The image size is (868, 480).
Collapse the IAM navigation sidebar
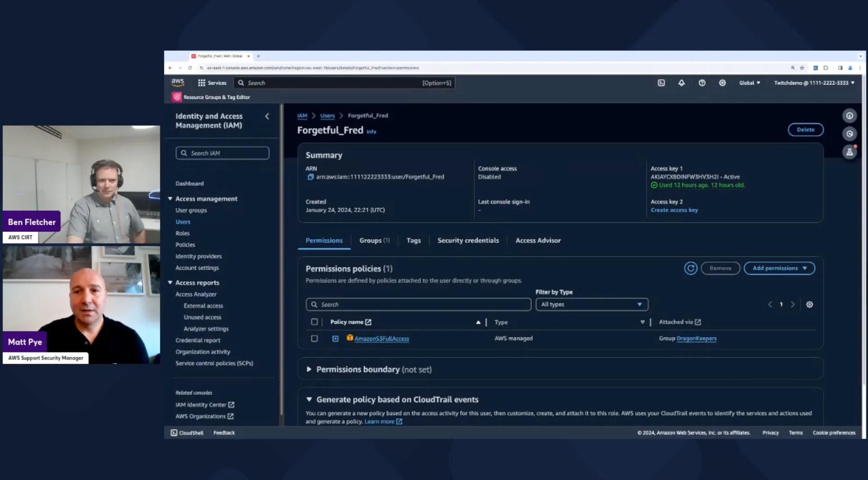coord(267,116)
